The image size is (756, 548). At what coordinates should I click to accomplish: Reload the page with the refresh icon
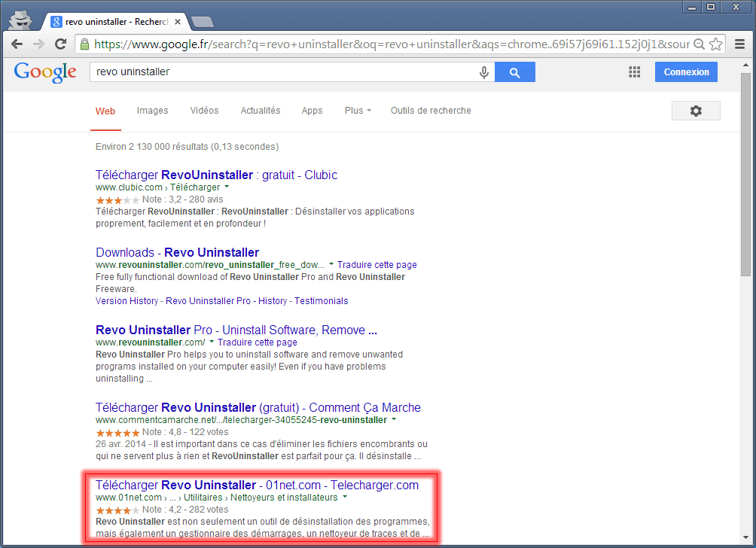61,44
